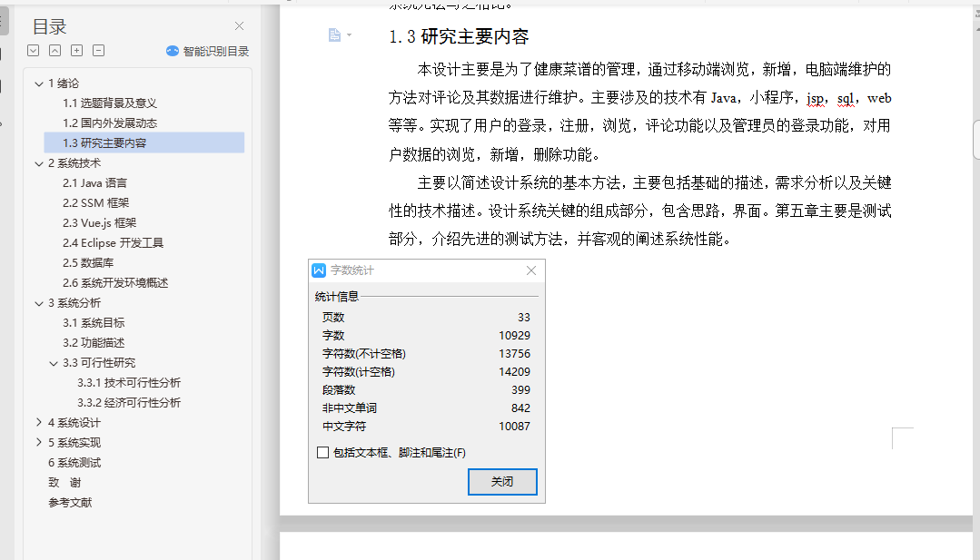Click the 3 系统分析 outline entry text

point(74,303)
